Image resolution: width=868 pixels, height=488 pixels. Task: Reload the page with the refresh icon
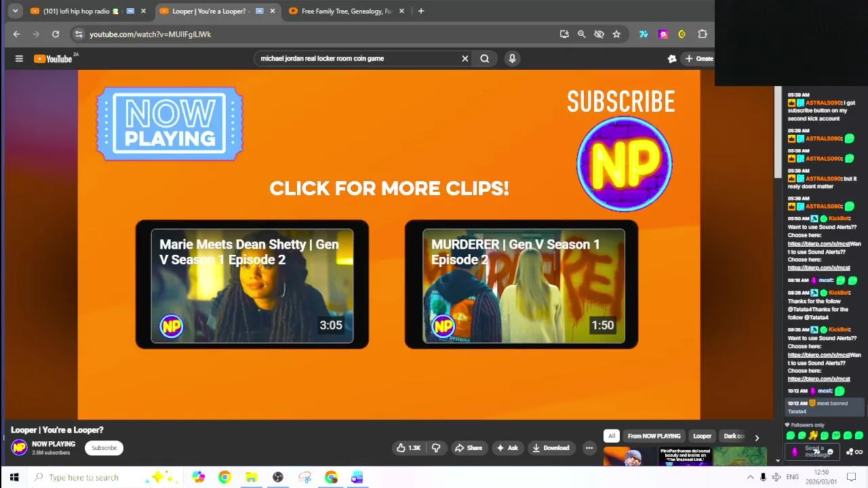click(x=56, y=34)
